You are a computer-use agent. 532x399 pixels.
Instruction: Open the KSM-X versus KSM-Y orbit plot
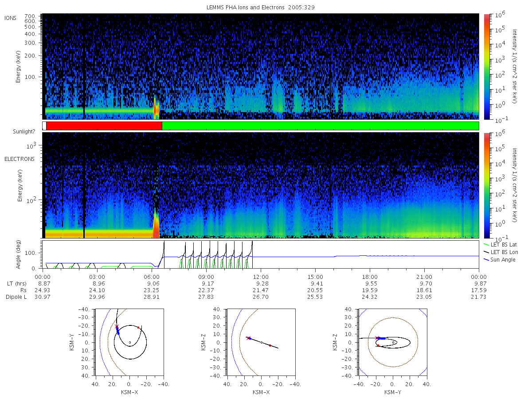129,342
